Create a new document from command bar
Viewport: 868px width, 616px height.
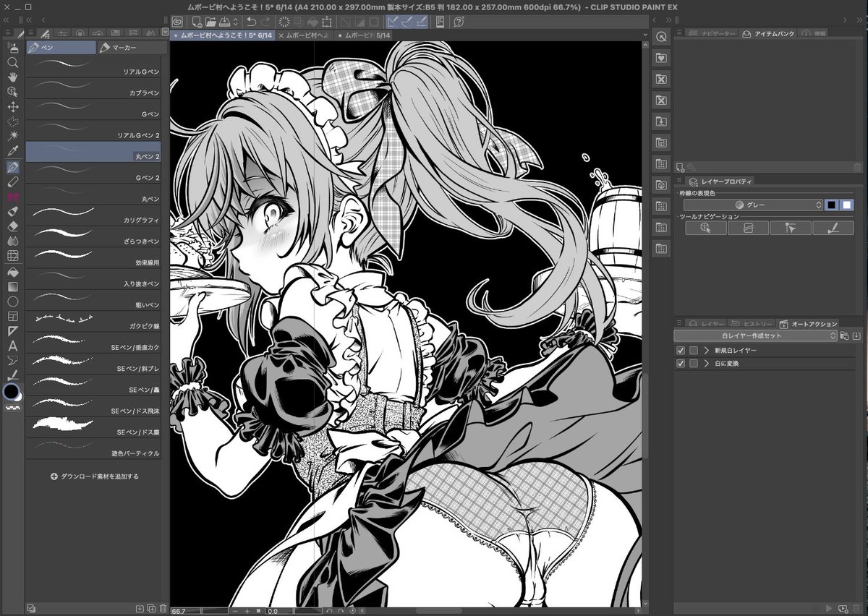click(196, 21)
